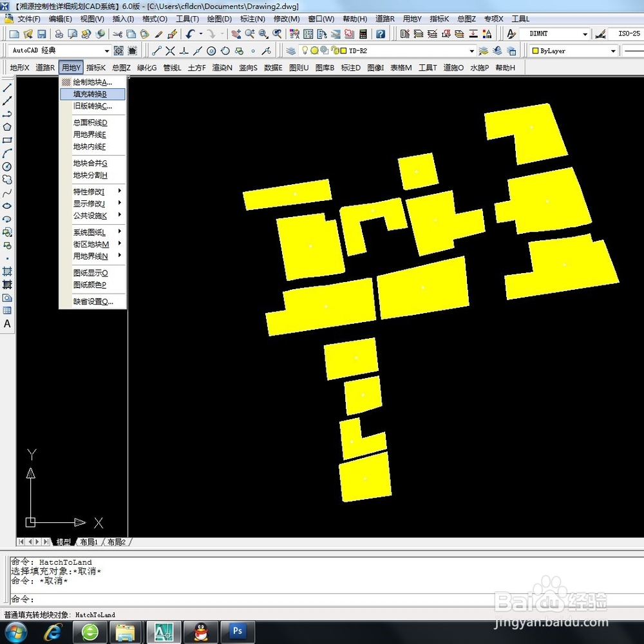Click the Dimension Style icon beside ISO-25
644x644 pixels.
click(x=600, y=34)
